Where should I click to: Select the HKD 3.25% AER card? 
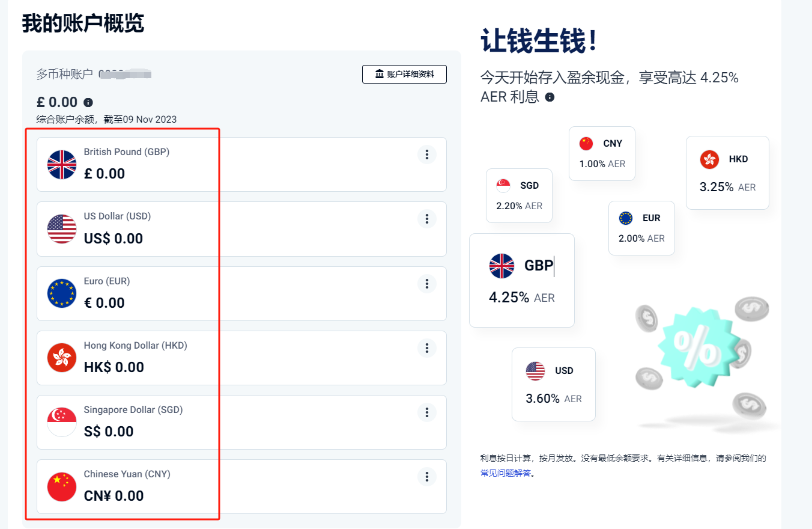pyautogui.click(x=727, y=173)
